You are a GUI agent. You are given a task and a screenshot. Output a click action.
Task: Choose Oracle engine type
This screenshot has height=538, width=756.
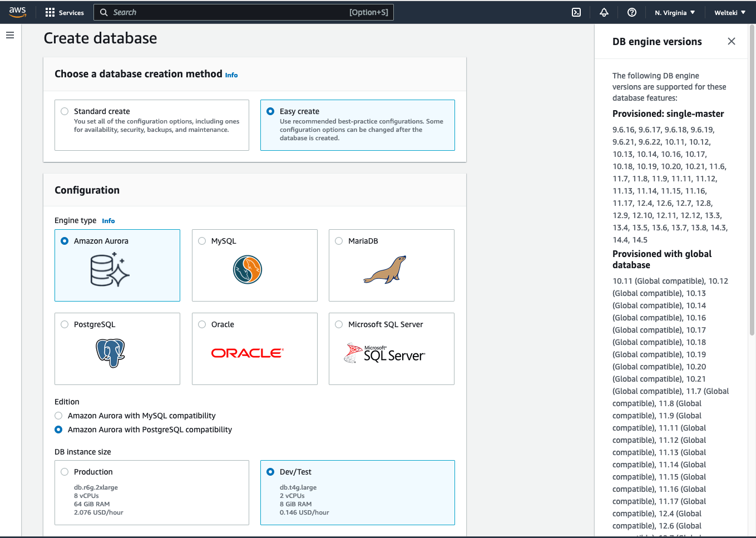[x=202, y=324]
